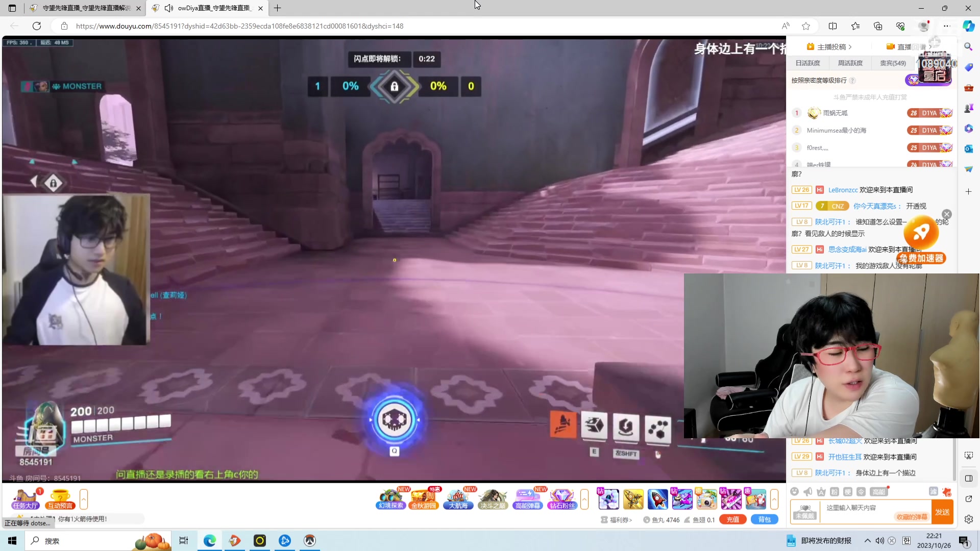Open Task View on the taskbar
This screenshot has width=980, height=551.
pos(184,541)
